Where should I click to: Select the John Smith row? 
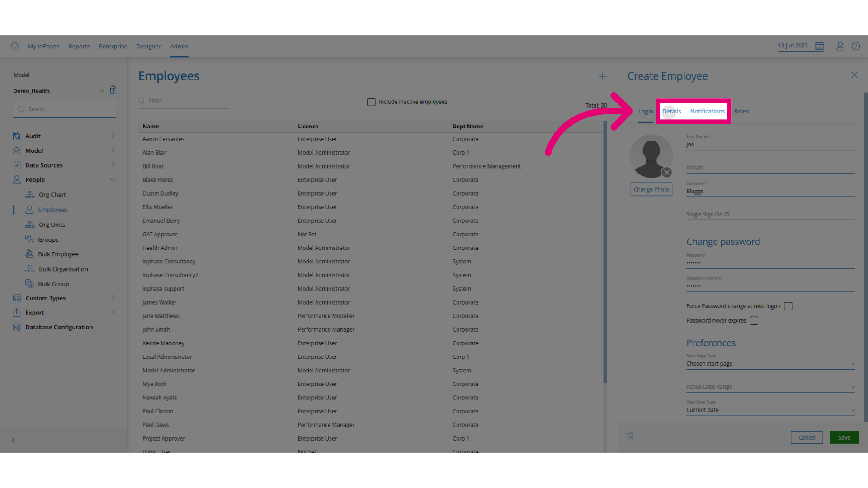click(371, 329)
